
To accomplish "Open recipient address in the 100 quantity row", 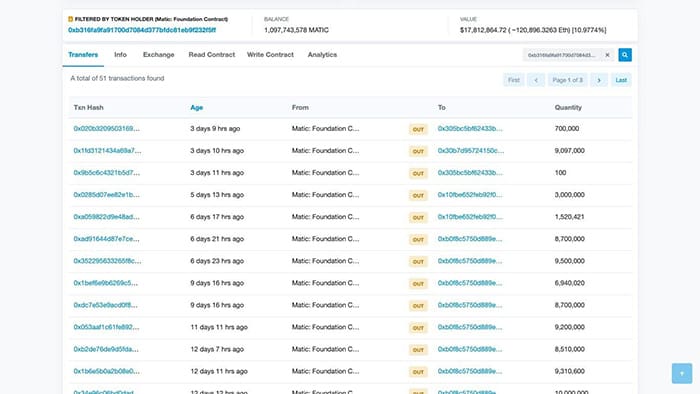I will (470, 173).
